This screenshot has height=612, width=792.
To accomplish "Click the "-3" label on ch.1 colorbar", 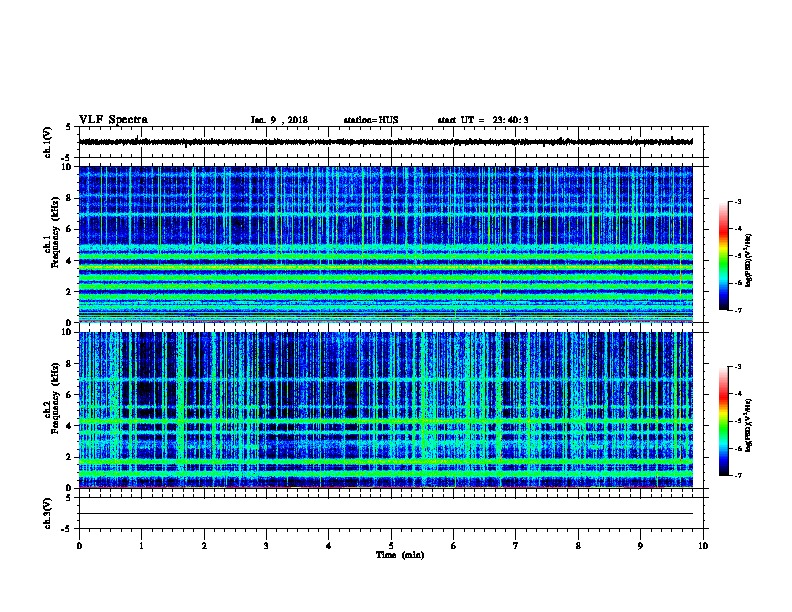I will pos(737,201).
